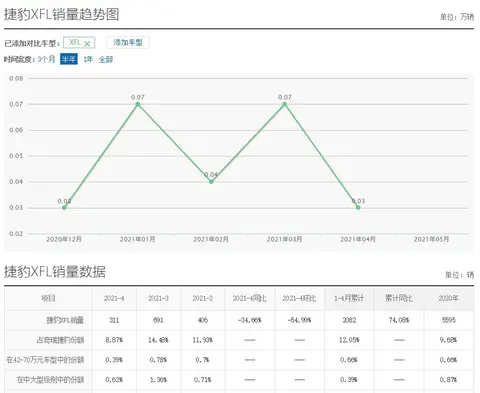Select the 半年 time span

click(69, 59)
